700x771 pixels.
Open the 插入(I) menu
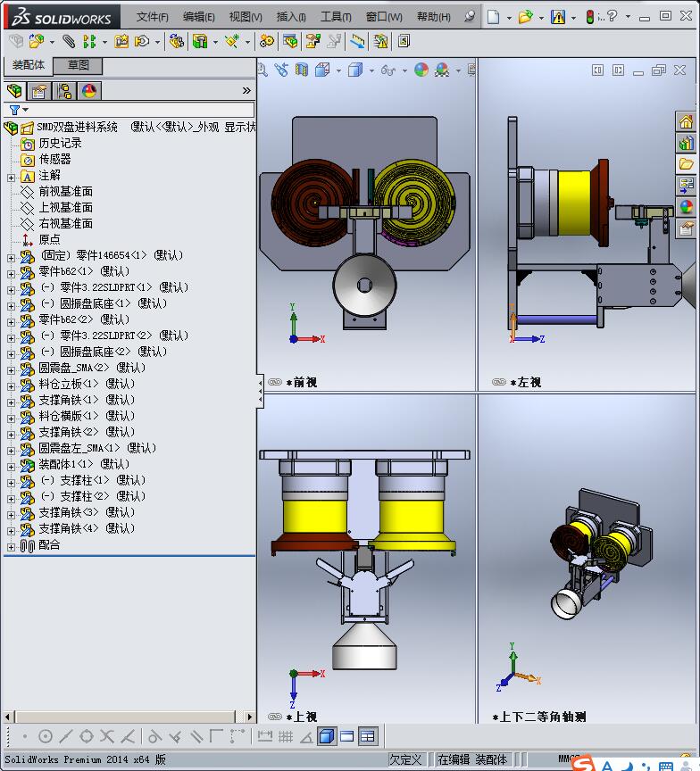pyautogui.click(x=291, y=17)
